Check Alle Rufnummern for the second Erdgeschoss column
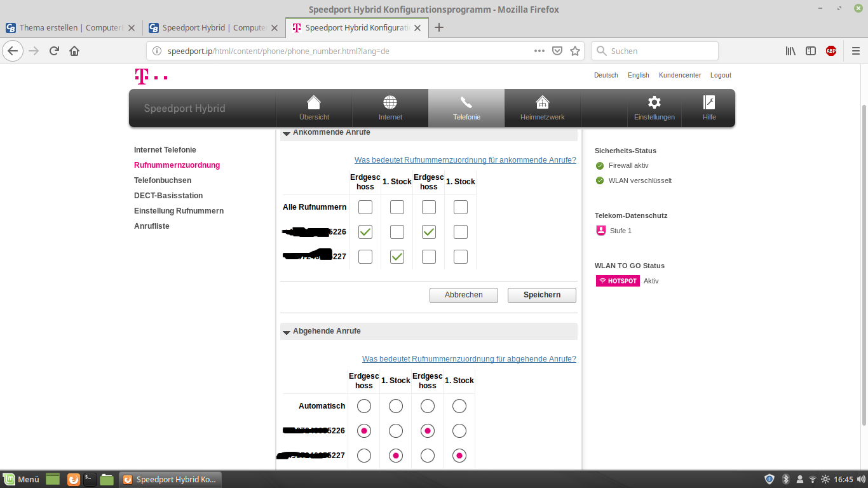This screenshot has height=488, width=868. pos(429,207)
